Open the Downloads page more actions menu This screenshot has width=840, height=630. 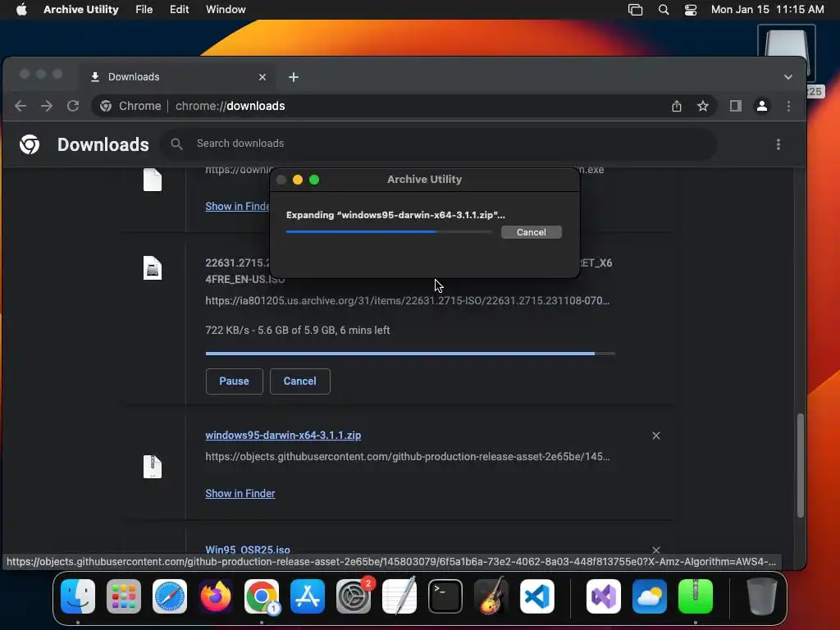pyautogui.click(x=778, y=144)
